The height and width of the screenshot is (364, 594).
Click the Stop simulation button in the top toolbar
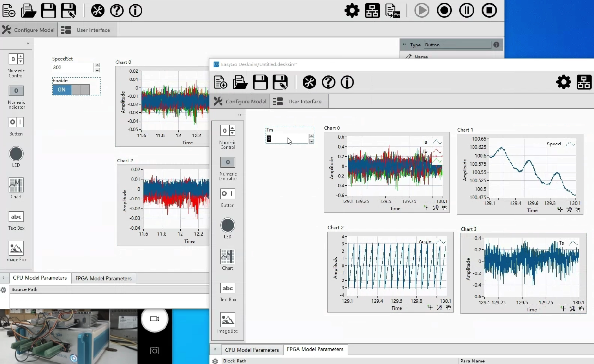point(489,11)
